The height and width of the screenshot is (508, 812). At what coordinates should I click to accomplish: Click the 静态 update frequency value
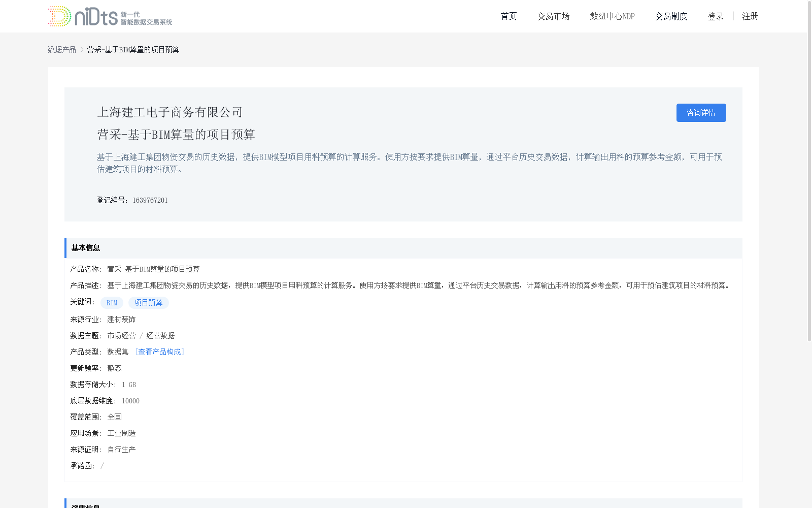114,368
